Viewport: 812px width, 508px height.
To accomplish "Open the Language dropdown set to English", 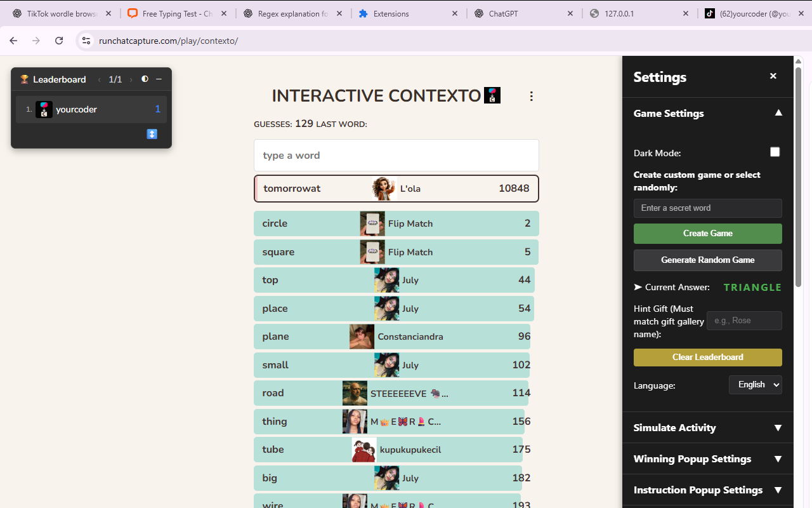I will tap(755, 385).
